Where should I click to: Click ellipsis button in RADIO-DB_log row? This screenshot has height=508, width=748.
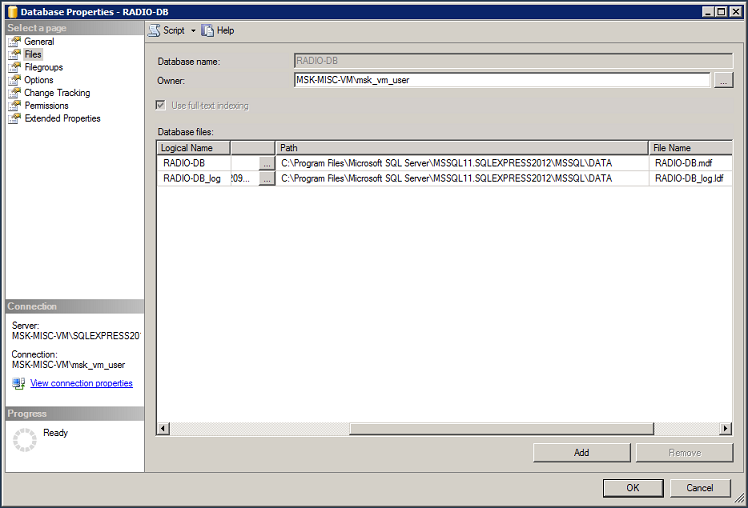(267, 179)
